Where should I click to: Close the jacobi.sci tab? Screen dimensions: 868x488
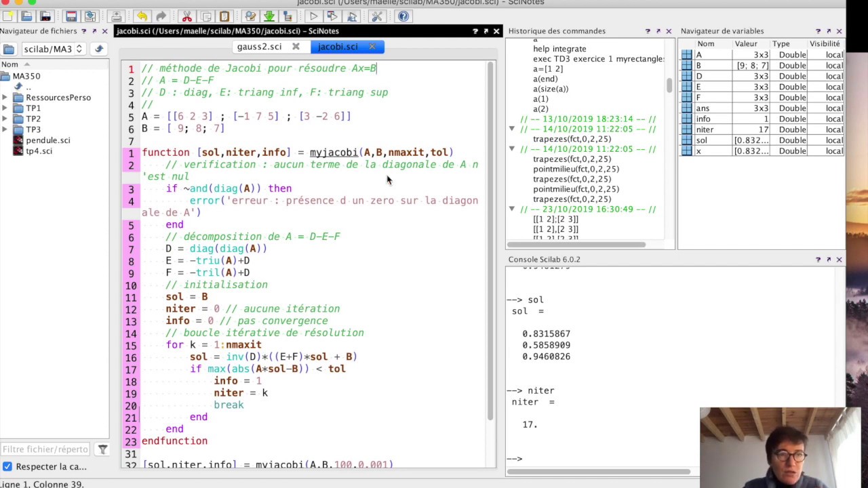372,47
